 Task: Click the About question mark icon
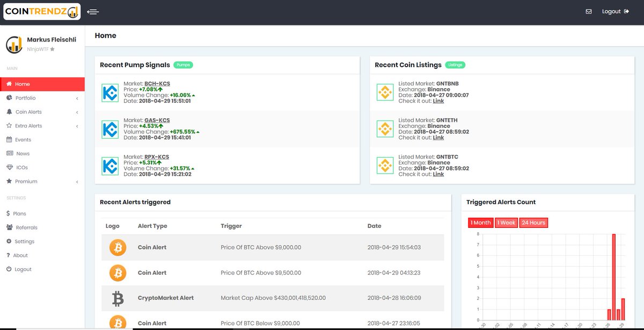(9, 255)
